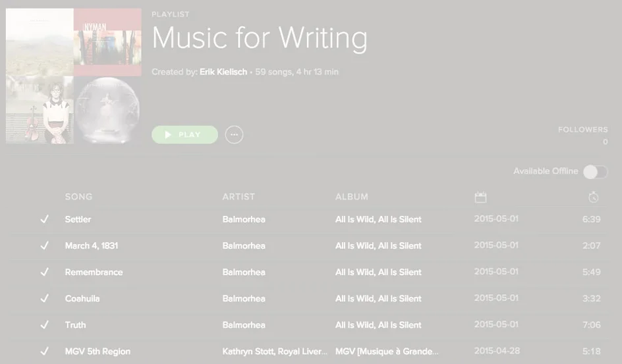Click the checkmark next to Coahuila

click(44, 298)
